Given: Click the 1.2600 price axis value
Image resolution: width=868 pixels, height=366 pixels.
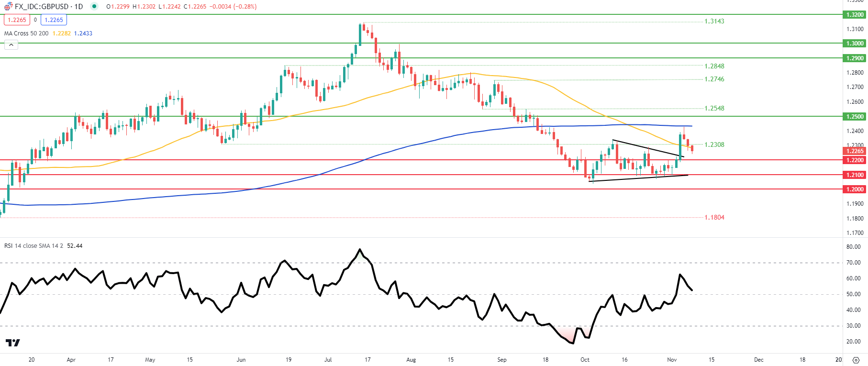Looking at the screenshot, I should [x=855, y=102].
